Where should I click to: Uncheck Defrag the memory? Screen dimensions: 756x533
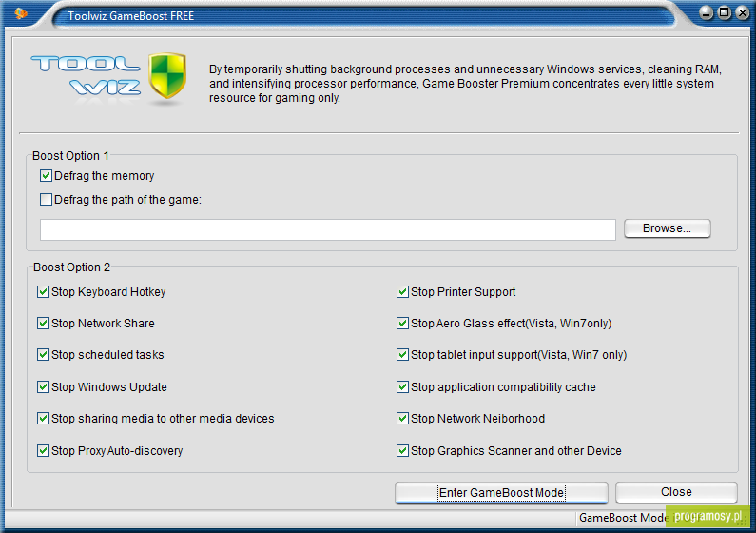pyautogui.click(x=47, y=175)
